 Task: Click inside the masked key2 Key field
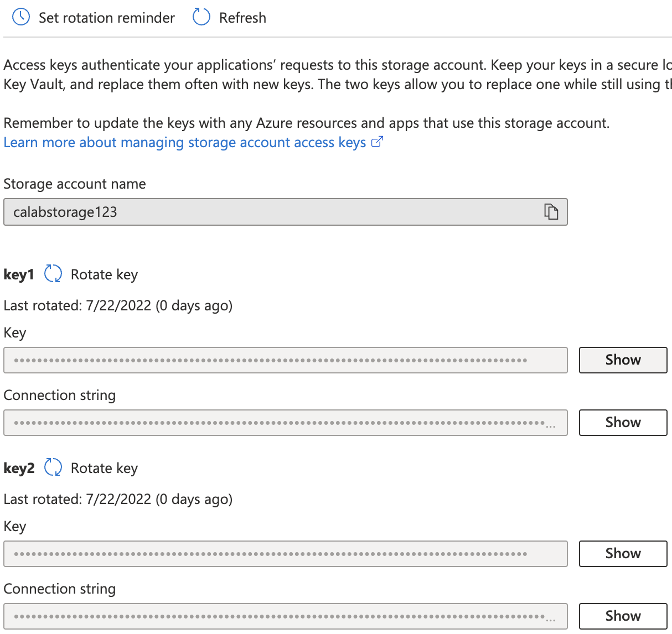286,554
